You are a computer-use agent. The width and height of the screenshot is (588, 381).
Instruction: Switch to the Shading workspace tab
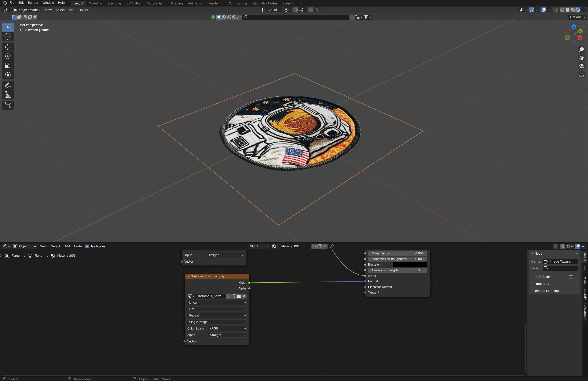(x=177, y=3)
